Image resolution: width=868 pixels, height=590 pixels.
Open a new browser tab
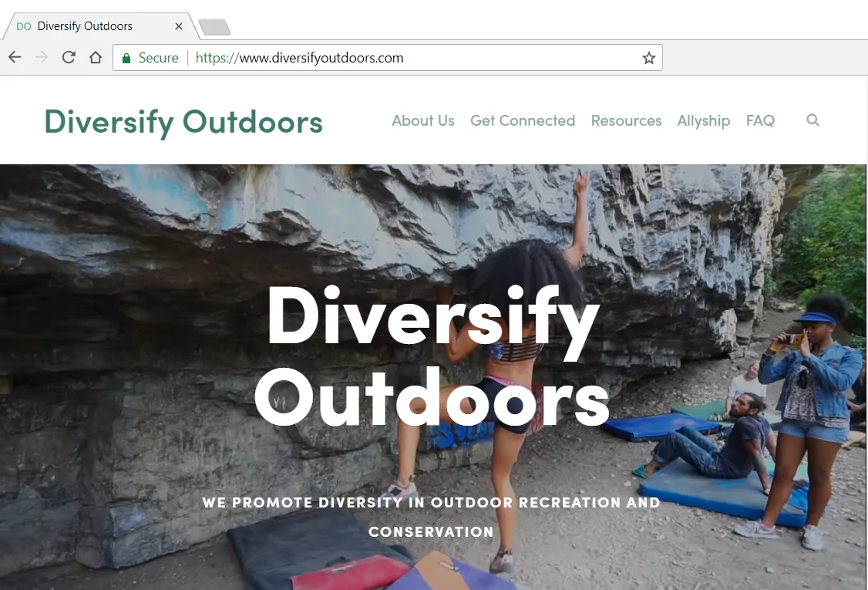coord(215,26)
